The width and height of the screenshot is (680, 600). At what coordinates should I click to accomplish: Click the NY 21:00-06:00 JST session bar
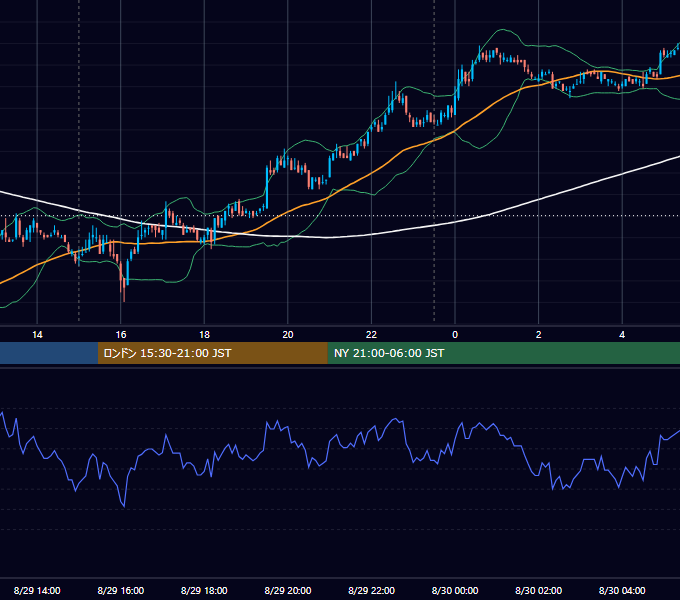(x=503, y=353)
